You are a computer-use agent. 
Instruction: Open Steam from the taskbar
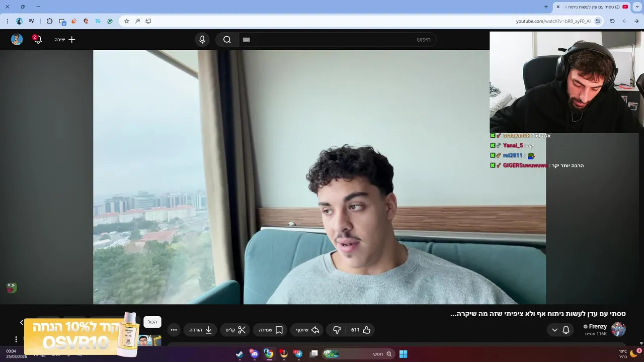click(x=239, y=354)
